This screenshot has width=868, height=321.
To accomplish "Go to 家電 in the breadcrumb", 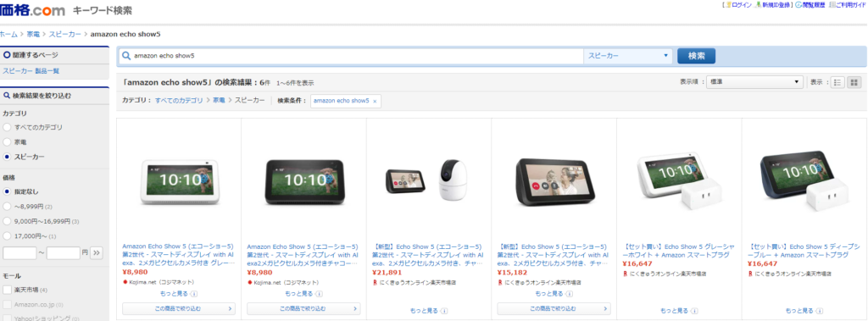I will tap(33, 35).
